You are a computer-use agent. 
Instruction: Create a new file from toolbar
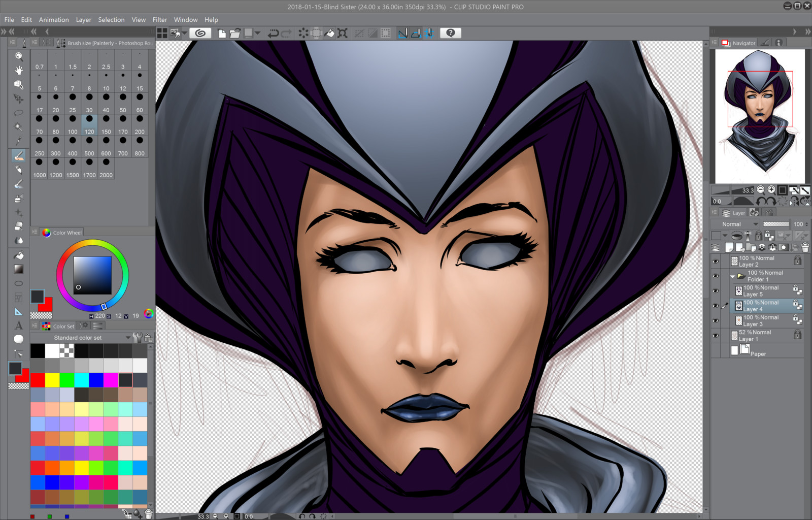(222, 33)
